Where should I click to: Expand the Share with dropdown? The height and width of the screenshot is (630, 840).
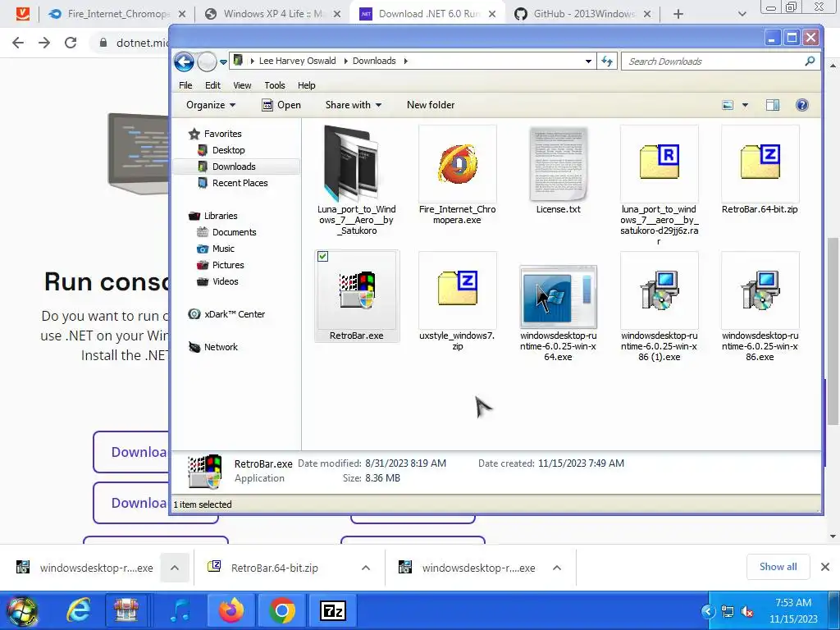point(353,105)
